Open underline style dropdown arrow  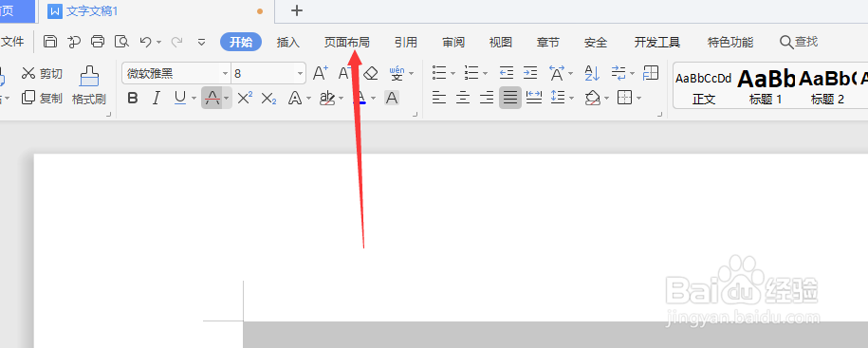pyautogui.click(x=194, y=99)
